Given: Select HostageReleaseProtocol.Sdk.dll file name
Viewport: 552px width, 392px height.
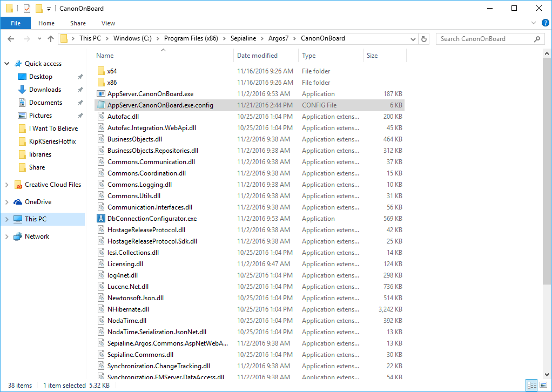Looking at the screenshot, I should point(152,241).
